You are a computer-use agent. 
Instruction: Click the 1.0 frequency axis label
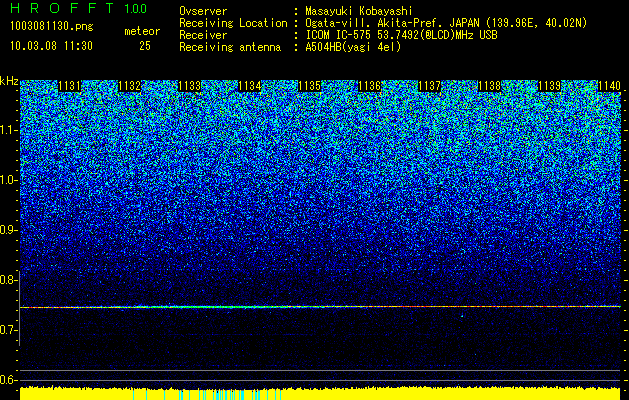click(8, 180)
